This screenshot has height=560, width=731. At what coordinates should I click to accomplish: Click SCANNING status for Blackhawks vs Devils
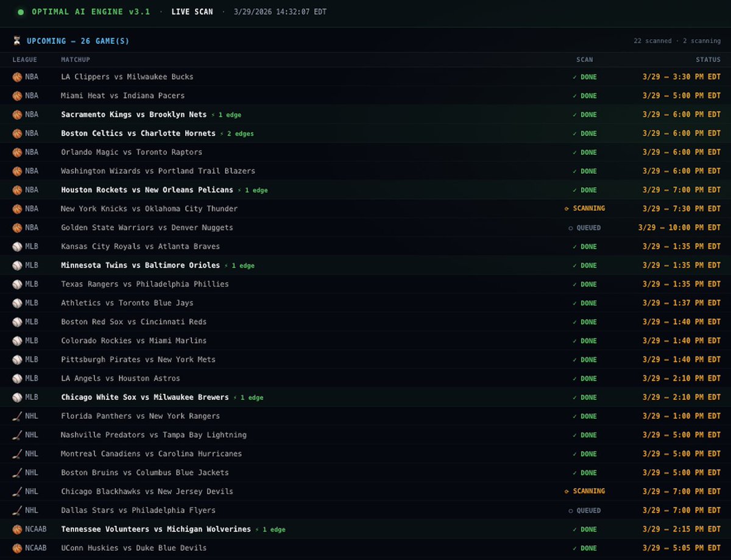[585, 491]
